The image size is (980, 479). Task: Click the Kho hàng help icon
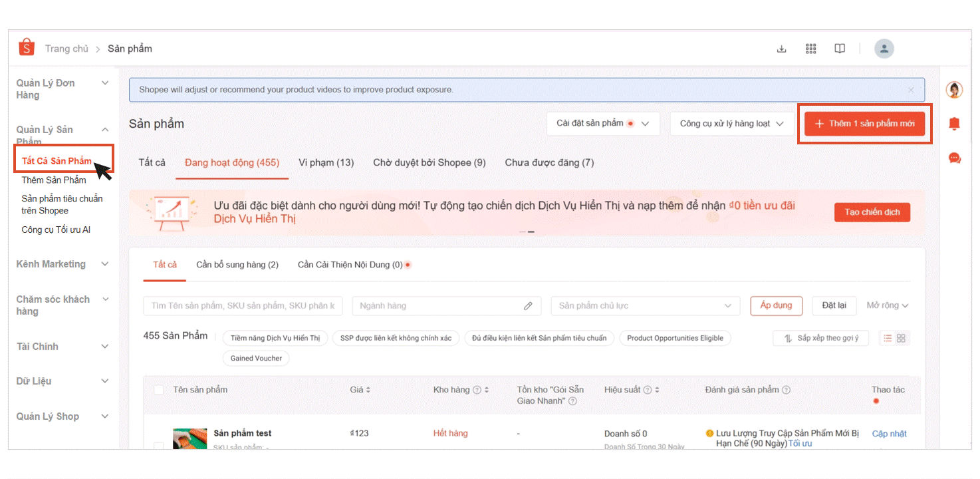[x=477, y=390]
